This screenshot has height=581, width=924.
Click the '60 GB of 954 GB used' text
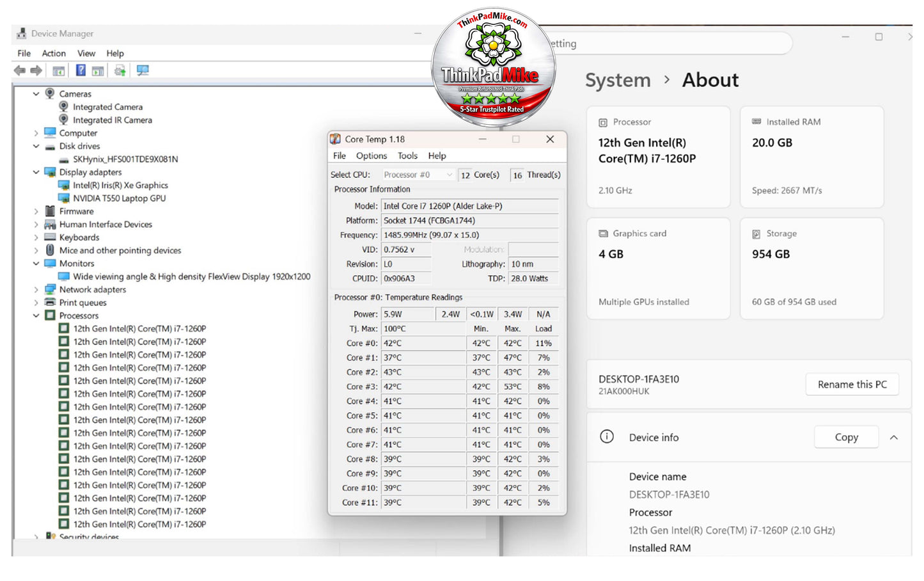click(794, 302)
